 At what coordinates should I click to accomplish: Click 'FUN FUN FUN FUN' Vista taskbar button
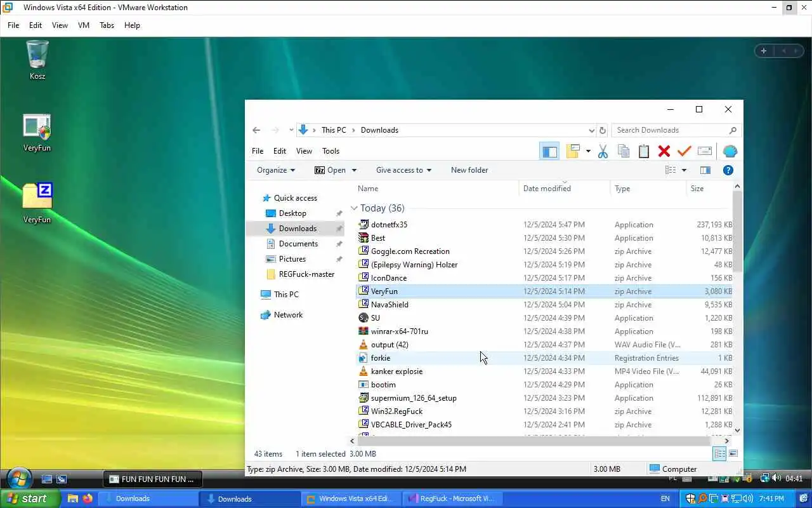click(153, 479)
